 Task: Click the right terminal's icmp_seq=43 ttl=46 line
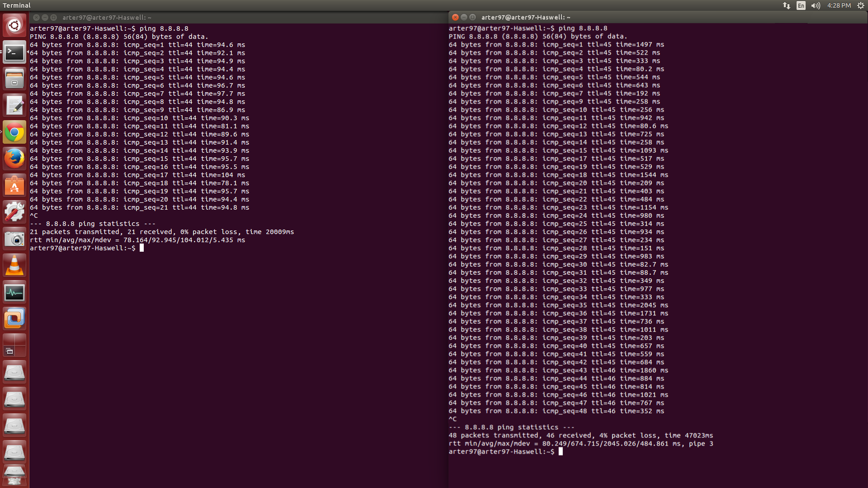558,371
